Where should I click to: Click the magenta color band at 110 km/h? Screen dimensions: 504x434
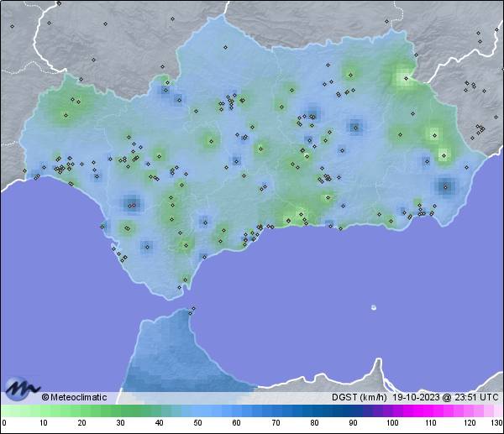(431, 410)
